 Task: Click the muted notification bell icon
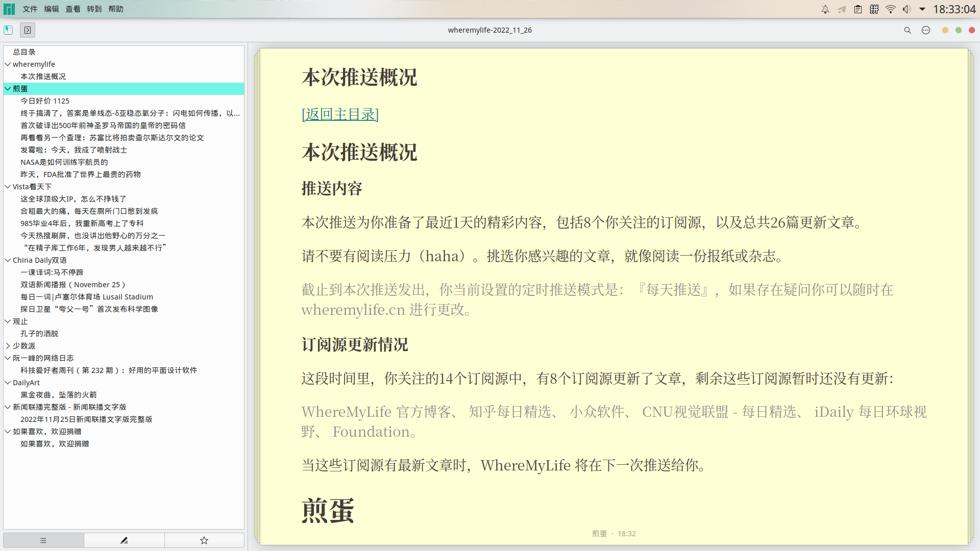825,9
